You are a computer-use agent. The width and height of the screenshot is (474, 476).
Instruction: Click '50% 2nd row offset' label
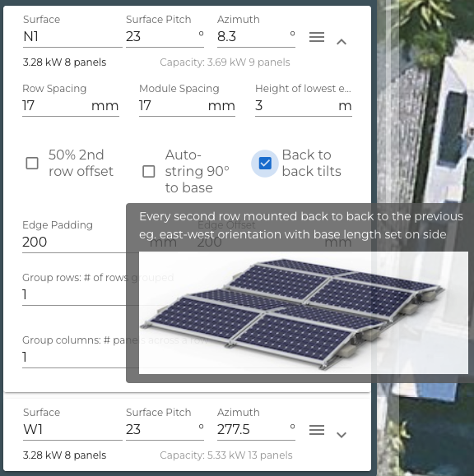[81, 163]
